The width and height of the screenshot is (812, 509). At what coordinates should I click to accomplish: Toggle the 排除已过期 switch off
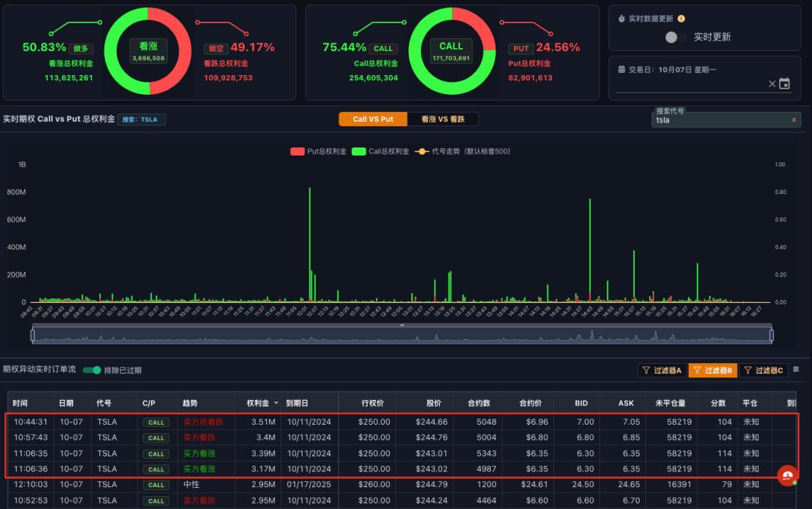pyautogui.click(x=92, y=370)
